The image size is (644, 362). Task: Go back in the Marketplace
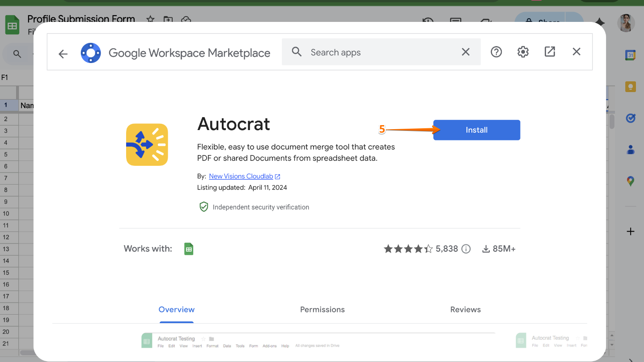63,54
